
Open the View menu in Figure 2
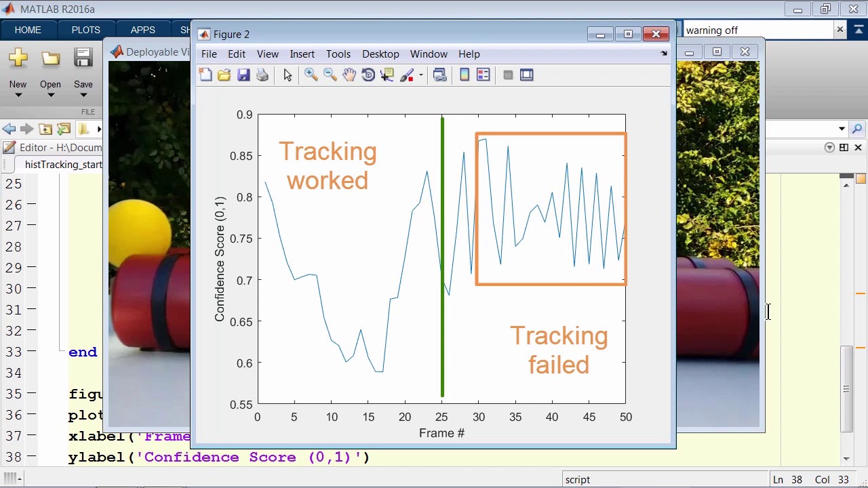pos(268,54)
